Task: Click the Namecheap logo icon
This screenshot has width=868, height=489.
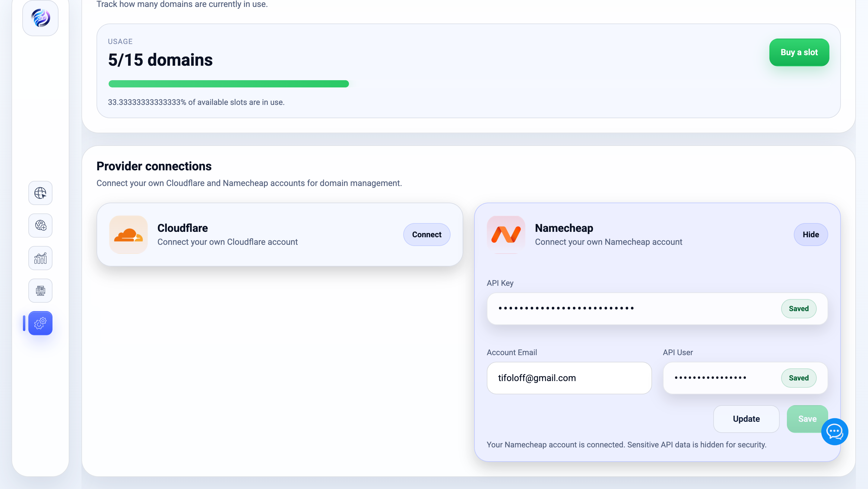Action: 506,235
